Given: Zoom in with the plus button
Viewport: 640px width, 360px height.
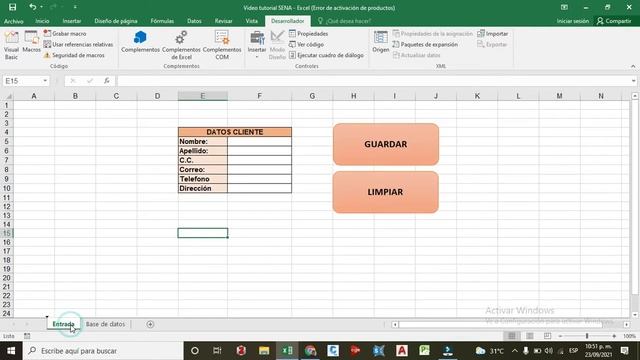Looking at the screenshot, I should pos(614,336).
